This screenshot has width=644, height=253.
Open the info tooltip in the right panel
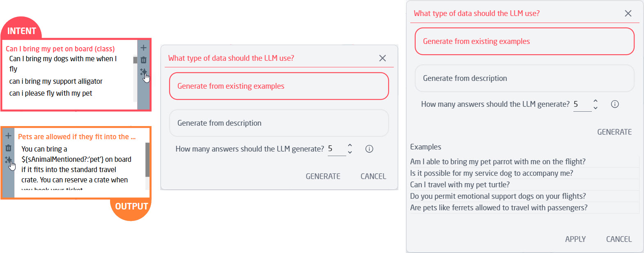(x=615, y=104)
